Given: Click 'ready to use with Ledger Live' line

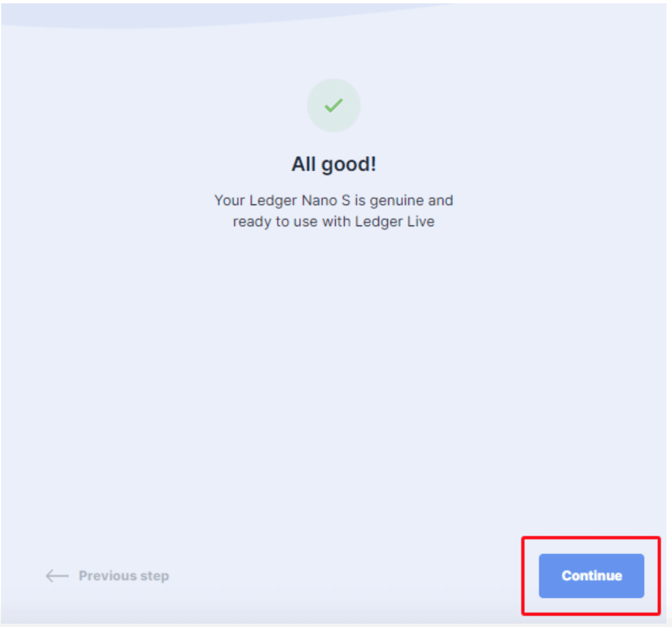Looking at the screenshot, I should (334, 222).
